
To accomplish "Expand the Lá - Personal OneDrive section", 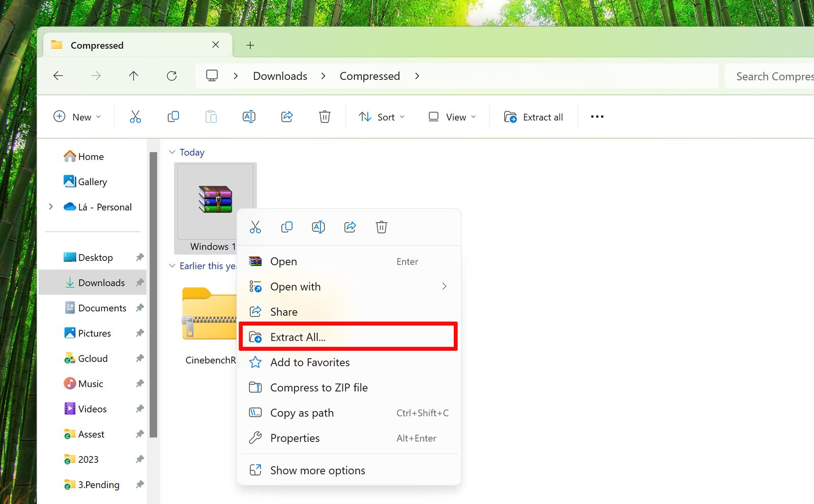I will [x=50, y=206].
